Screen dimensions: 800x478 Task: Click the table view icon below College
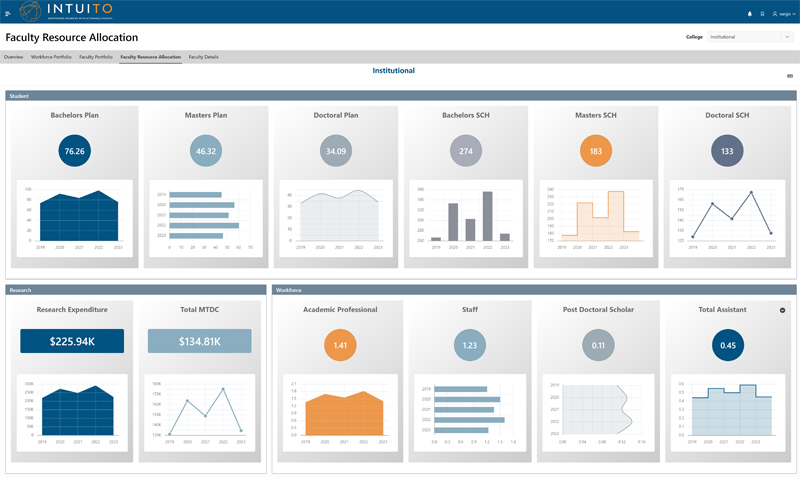790,76
